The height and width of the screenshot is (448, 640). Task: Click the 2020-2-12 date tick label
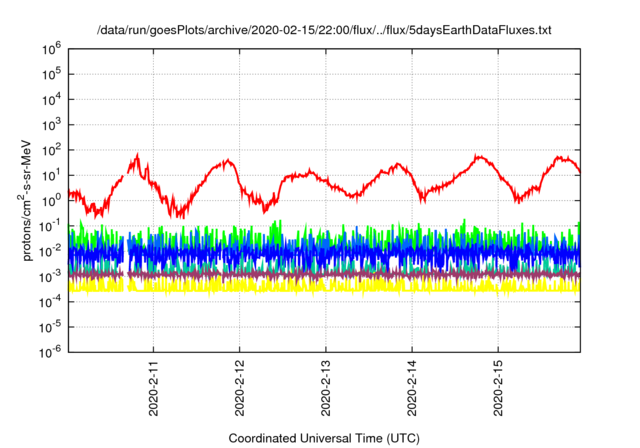pyautogui.click(x=240, y=388)
